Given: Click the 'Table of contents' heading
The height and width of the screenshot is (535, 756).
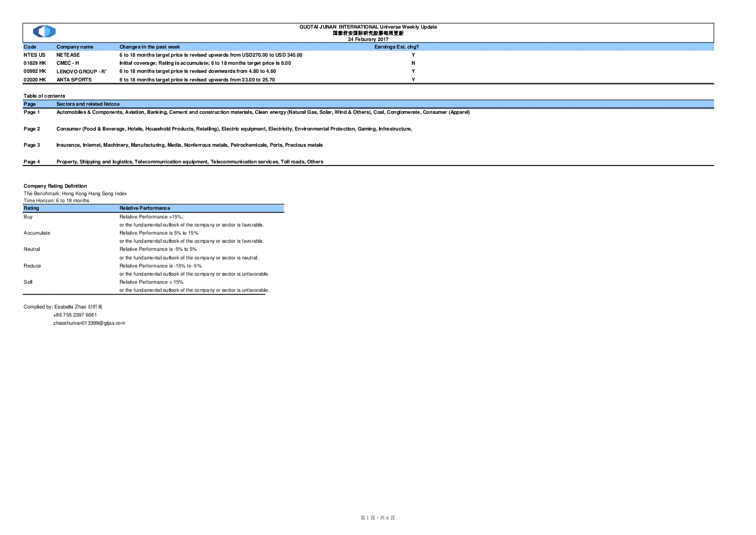Looking at the screenshot, I should [x=44, y=96].
